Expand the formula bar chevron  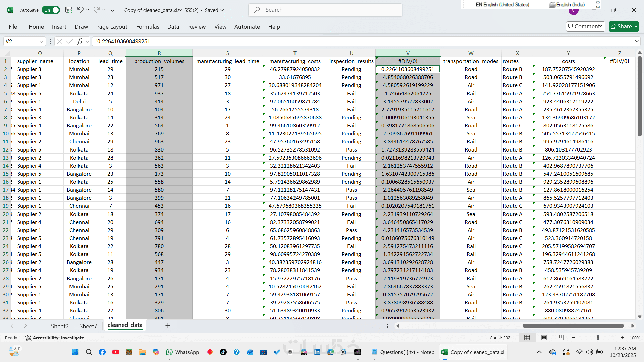point(636,41)
